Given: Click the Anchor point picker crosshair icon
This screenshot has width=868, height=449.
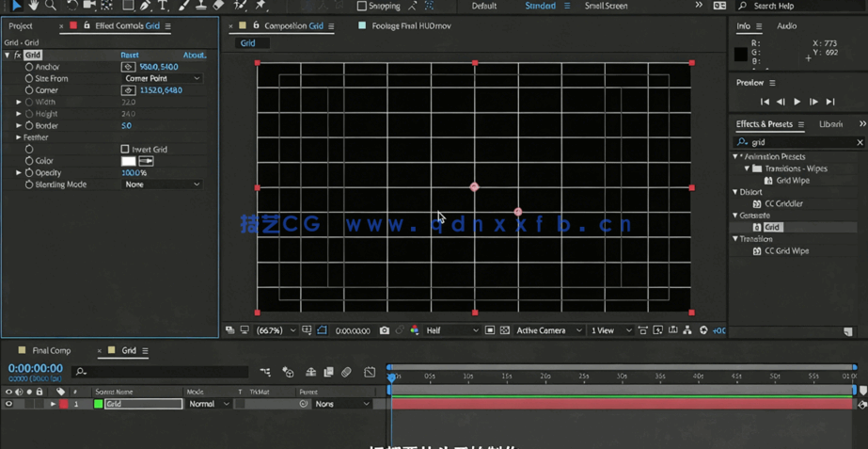Looking at the screenshot, I should (x=128, y=67).
